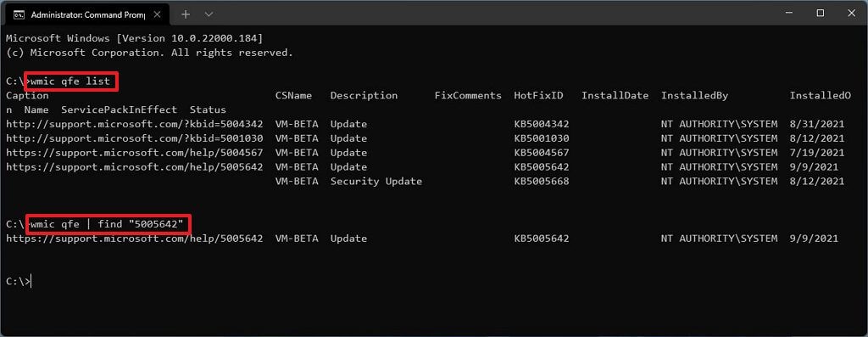Viewport: 868px width, 337px height.
Task: Click the CSName column header
Action: (x=293, y=95)
